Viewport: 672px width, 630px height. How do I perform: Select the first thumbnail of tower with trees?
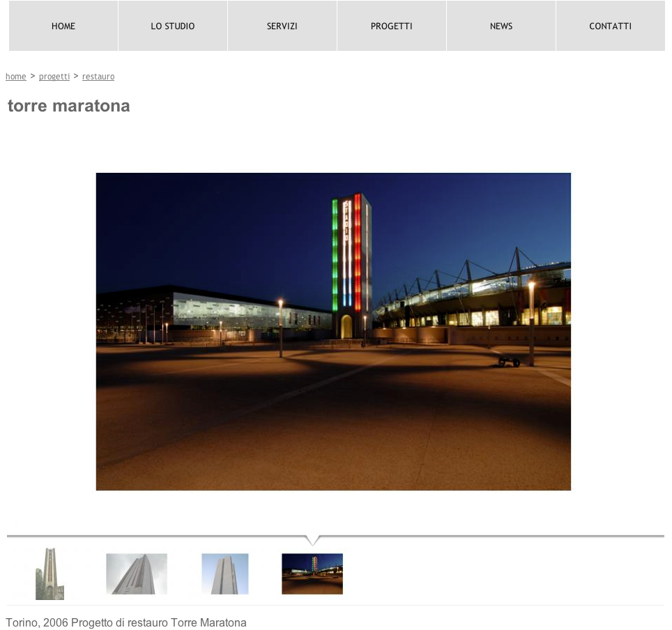pos(49,574)
